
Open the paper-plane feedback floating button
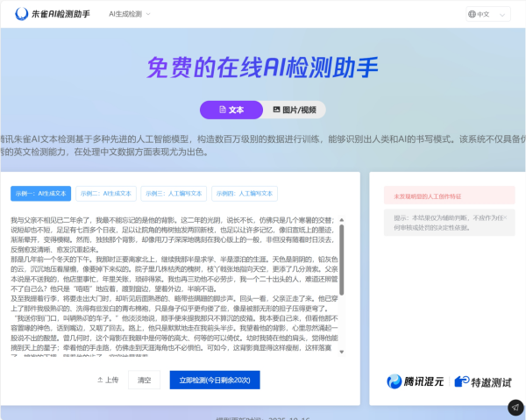click(515, 408)
